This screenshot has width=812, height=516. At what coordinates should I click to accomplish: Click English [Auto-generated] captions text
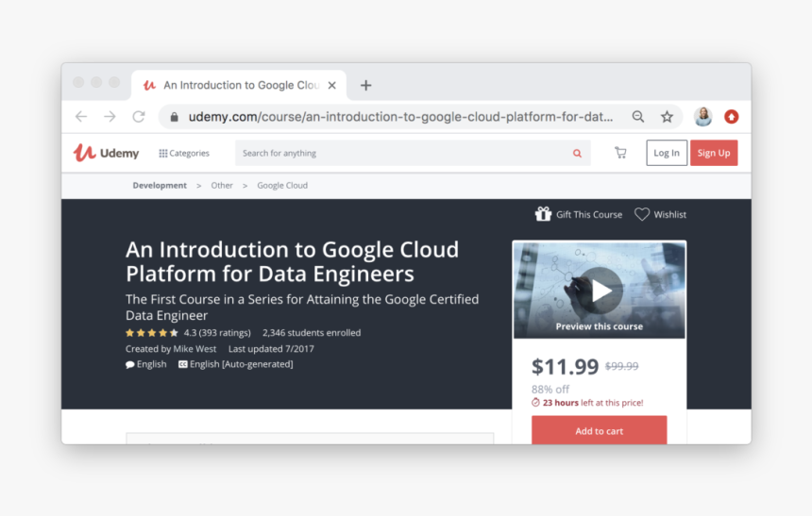pos(241,364)
